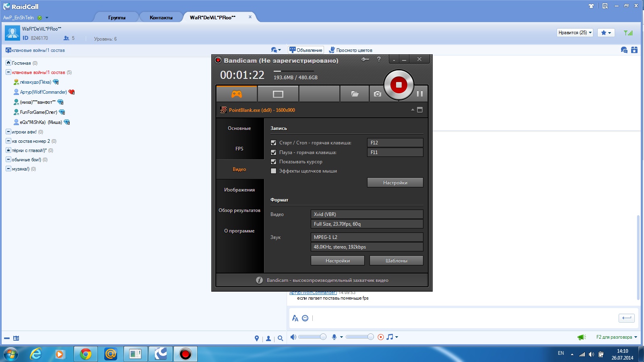
Task: Toggle Bandicam compact window square icon
Action: point(420,110)
